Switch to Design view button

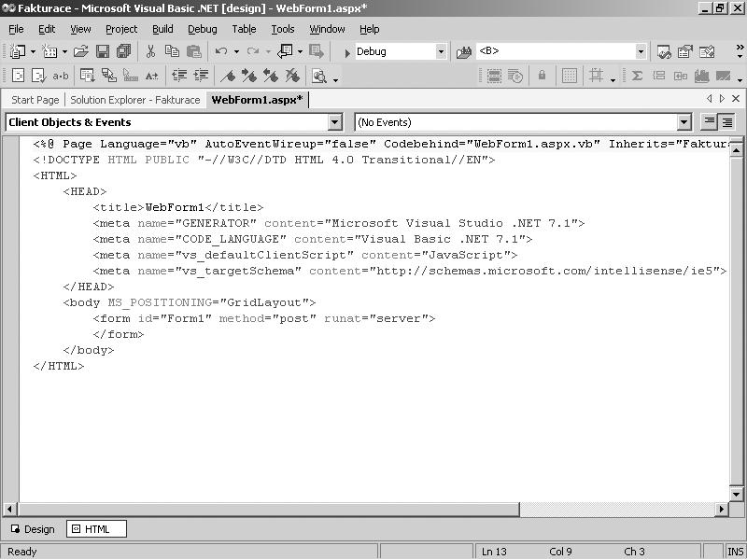[x=33, y=529]
